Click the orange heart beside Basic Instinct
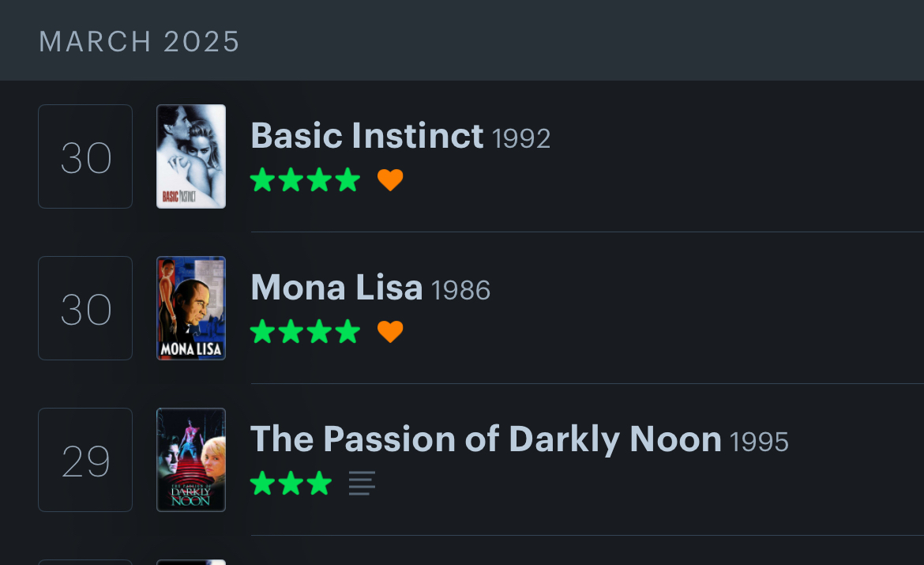This screenshot has width=924, height=565. click(x=390, y=181)
